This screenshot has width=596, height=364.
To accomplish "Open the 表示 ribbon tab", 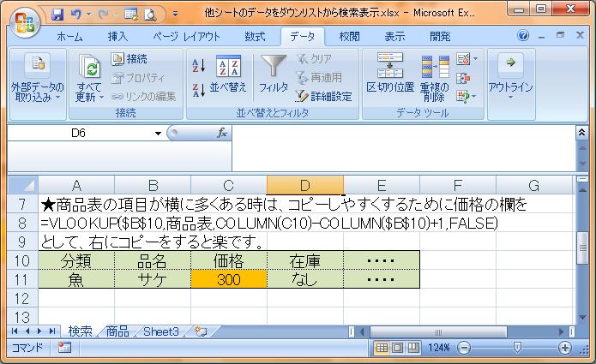I will 394,37.
